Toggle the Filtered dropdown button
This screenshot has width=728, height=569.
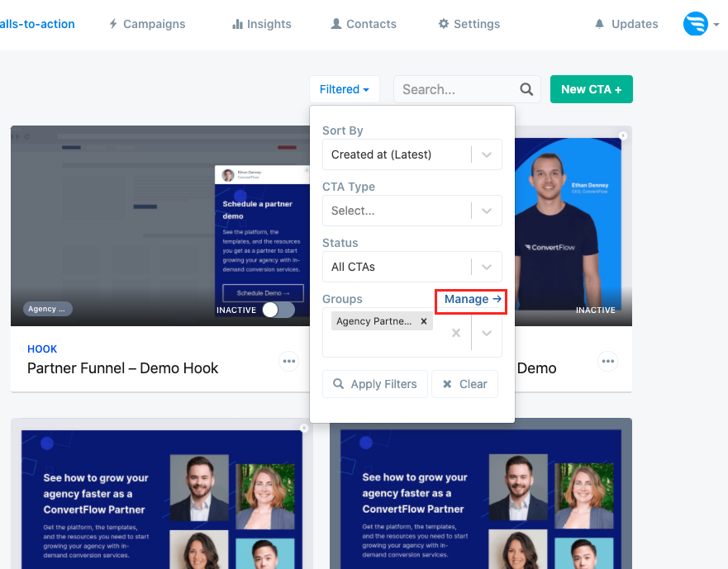[x=345, y=89]
